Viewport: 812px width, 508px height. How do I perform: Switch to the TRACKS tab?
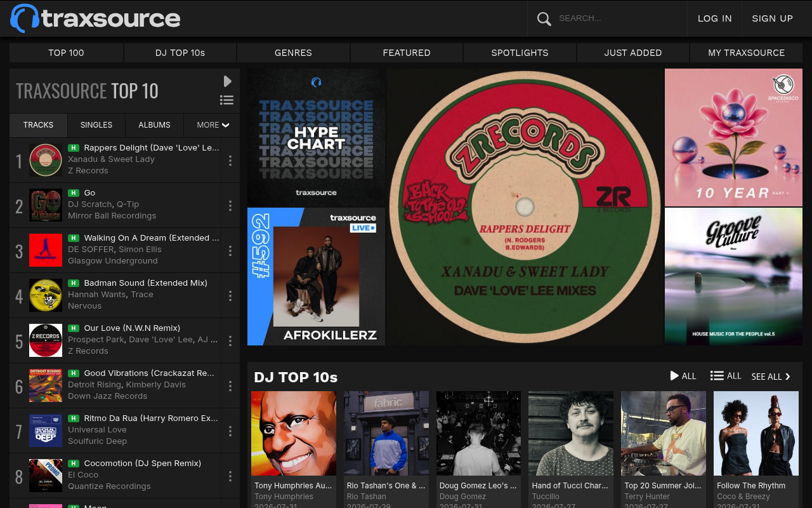coord(38,125)
